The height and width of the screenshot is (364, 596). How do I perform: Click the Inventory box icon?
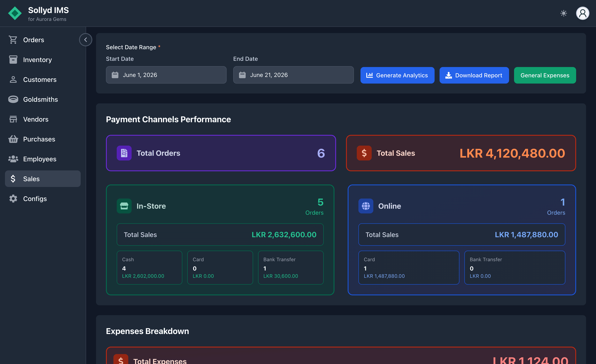click(13, 59)
